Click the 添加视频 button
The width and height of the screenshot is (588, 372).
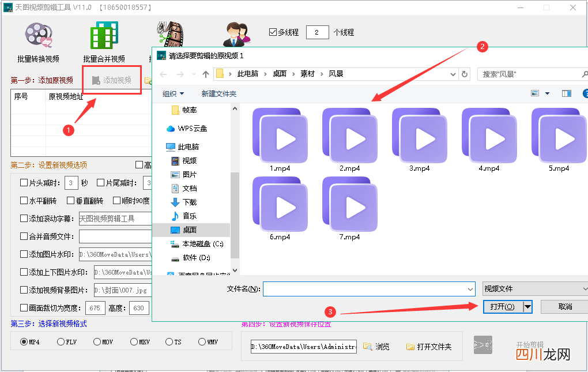(x=112, y=80)
